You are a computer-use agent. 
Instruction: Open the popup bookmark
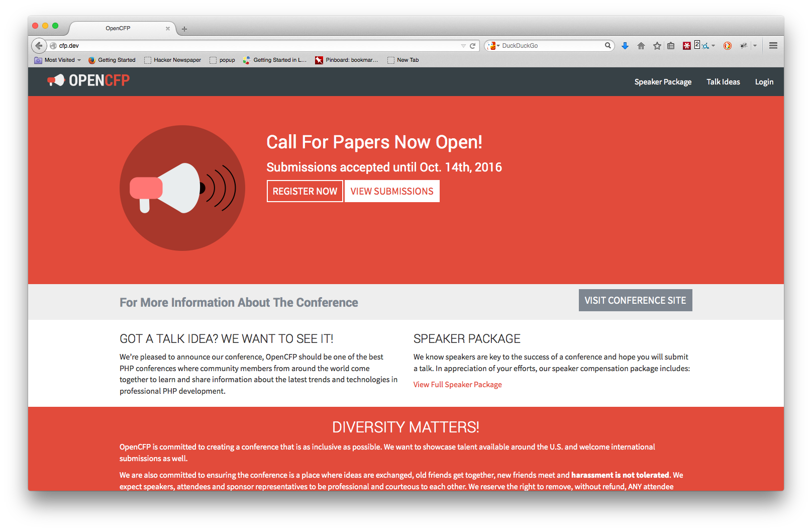point(222,60)
